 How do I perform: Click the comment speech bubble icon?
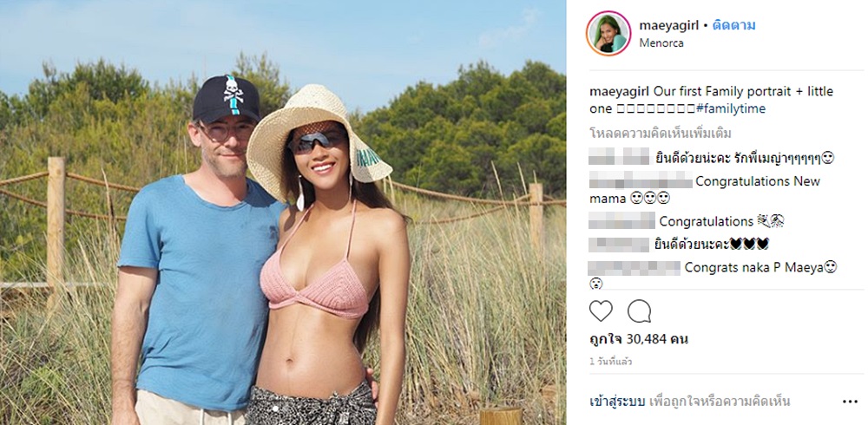coord(639,311)
